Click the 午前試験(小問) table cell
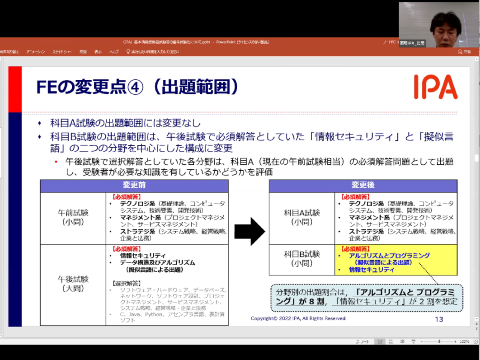Image resolution: width=480 pixels, height=360 pixels. point(73,218)
